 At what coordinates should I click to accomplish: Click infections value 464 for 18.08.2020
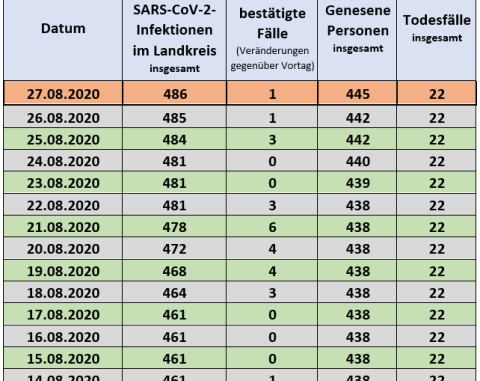tap(175, 293)
